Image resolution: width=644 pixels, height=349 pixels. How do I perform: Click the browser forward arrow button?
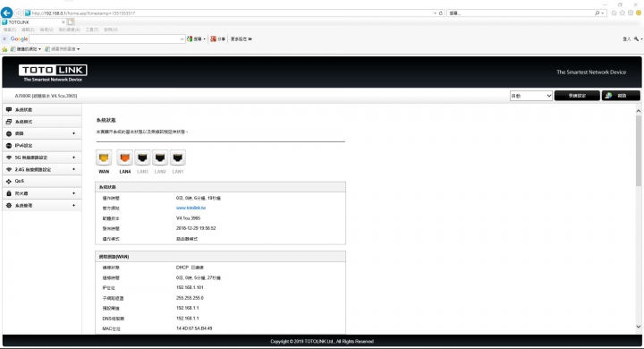[18, 13]
